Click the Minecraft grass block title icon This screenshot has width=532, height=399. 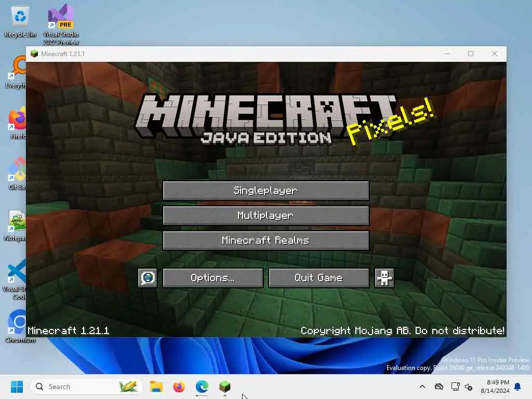tap(34, 54)
